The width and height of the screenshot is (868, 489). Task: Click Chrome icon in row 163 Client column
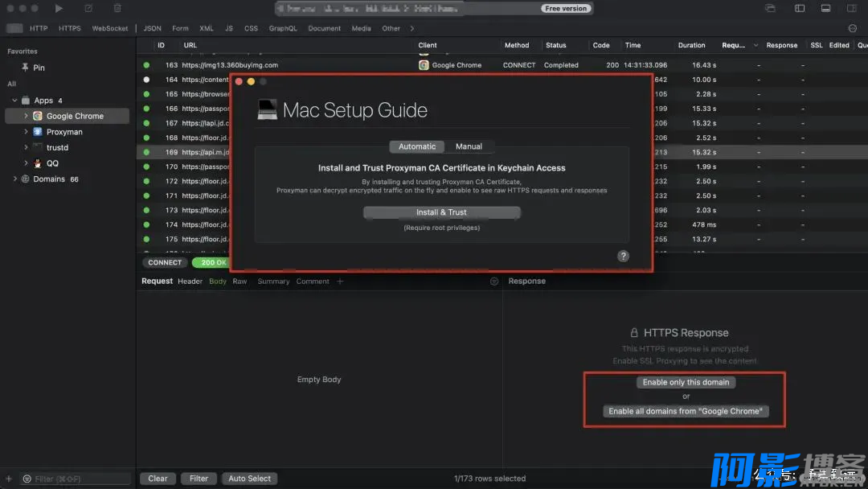point(424,65)
